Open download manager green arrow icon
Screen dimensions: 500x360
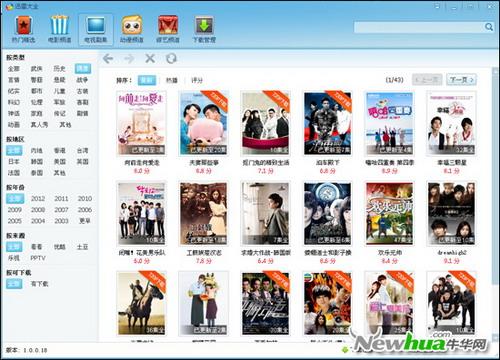pos(204,29)
